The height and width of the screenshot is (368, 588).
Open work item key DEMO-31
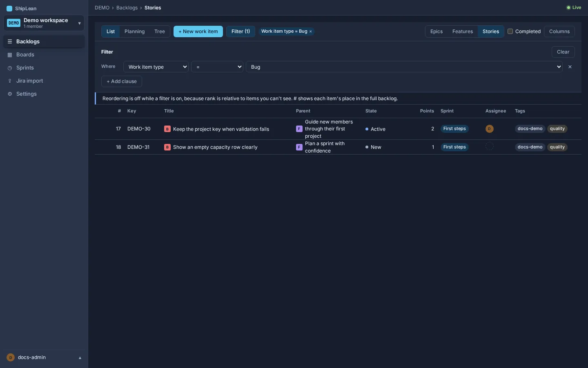click(138, 147)
